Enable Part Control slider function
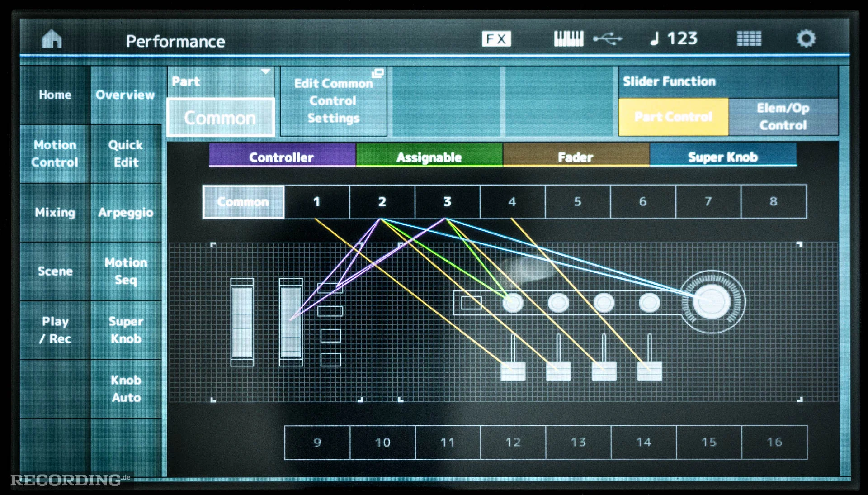The image size is (868, 495). (674, 117)
